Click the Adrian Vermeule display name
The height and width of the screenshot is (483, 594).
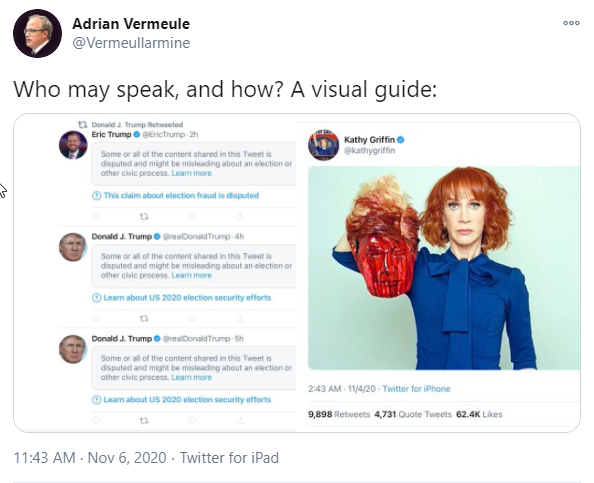(x=131, y=24)
